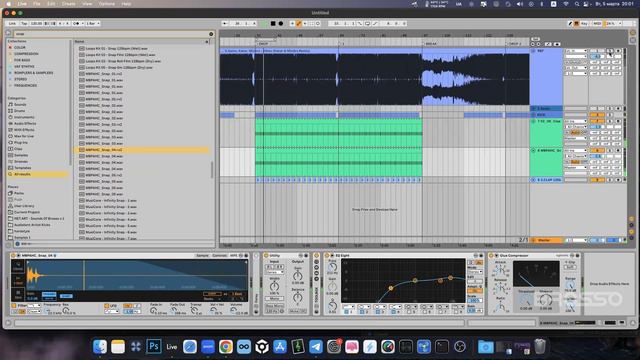Viewport: 640px width, 360px height.
Task: Click the Simpler Volume knob
Action: tap(233, 310)
